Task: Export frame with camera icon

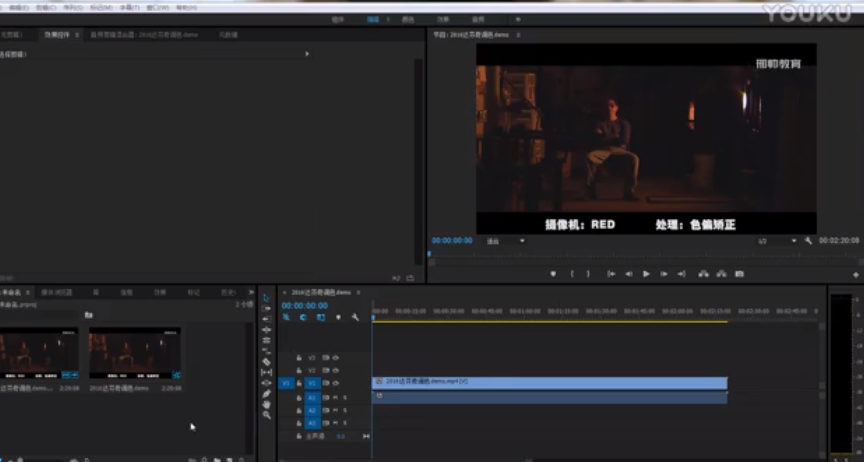Action: pos(739,274)
